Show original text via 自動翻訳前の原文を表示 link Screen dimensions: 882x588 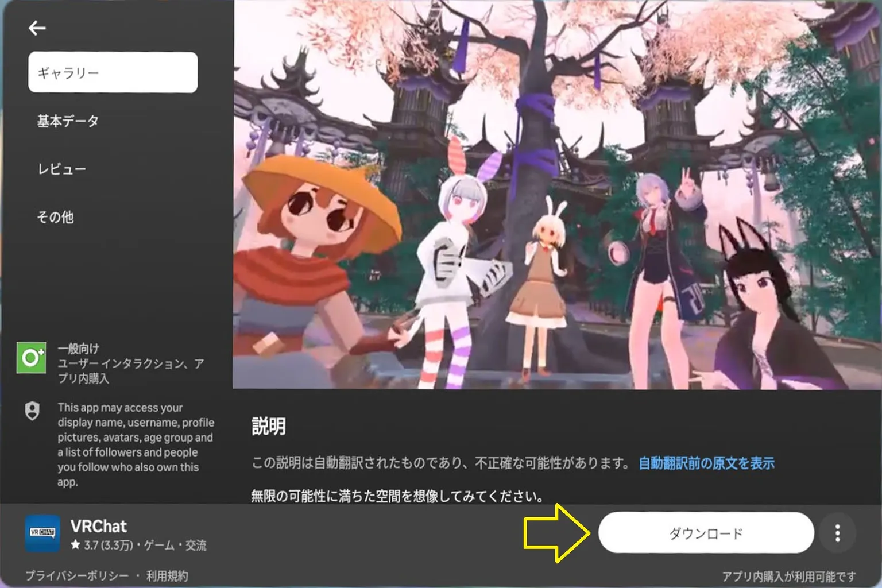coord(706,463)
